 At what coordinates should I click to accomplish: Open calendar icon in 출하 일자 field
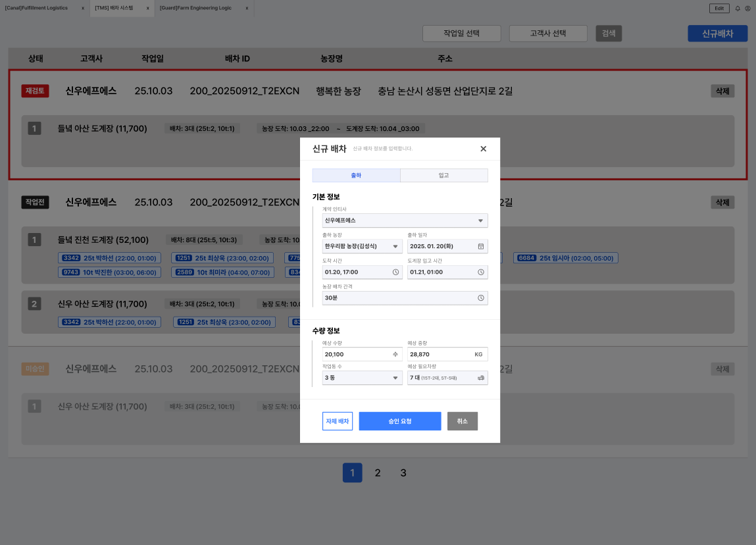click(x=481, y=246)
